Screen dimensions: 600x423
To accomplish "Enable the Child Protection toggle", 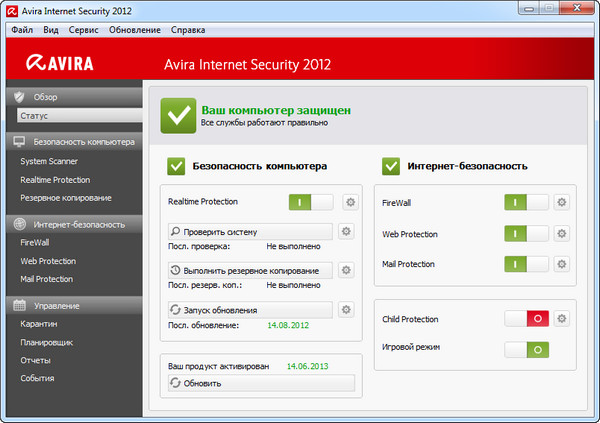I will click(525, 319).
